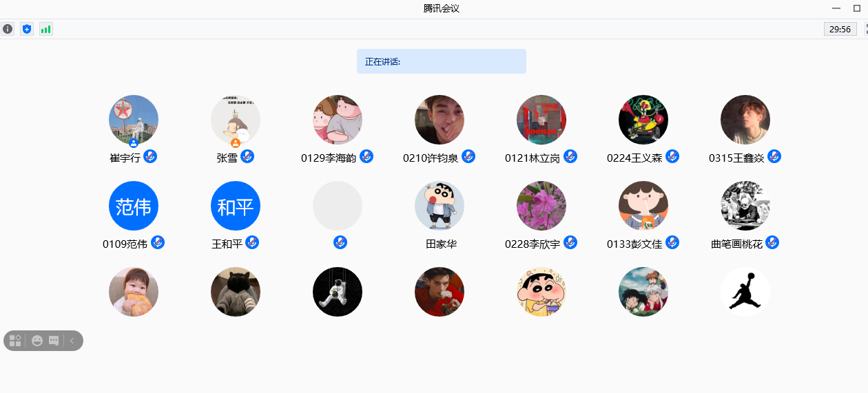Toggle microphone icon beside 0315王鑫焱
868x393 pixels.
(774, 156)
